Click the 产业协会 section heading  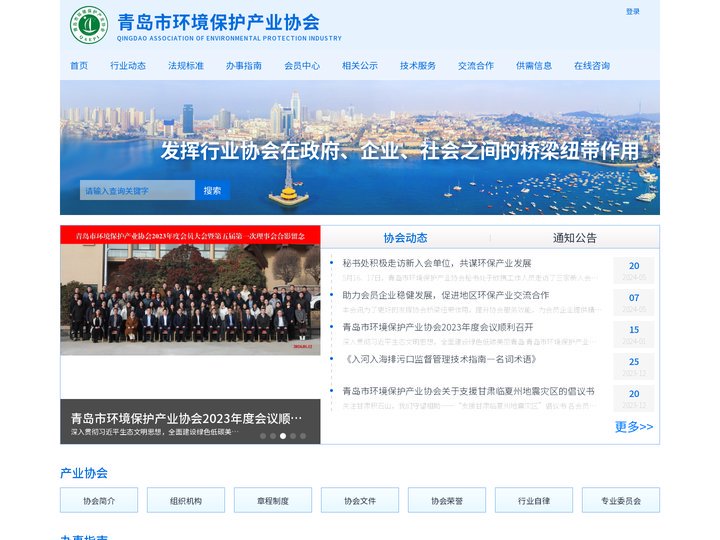click(x=84, y=473)
